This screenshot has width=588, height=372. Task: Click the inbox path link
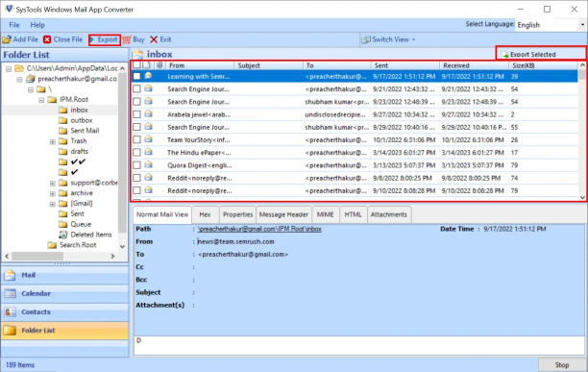click(259, 229)
